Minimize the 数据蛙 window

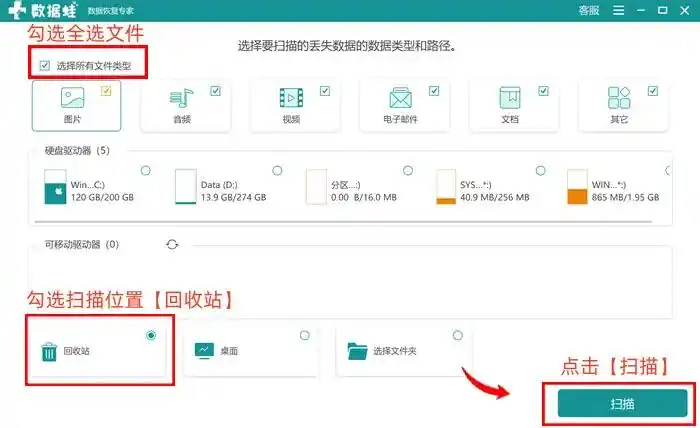tap(641, 10)
